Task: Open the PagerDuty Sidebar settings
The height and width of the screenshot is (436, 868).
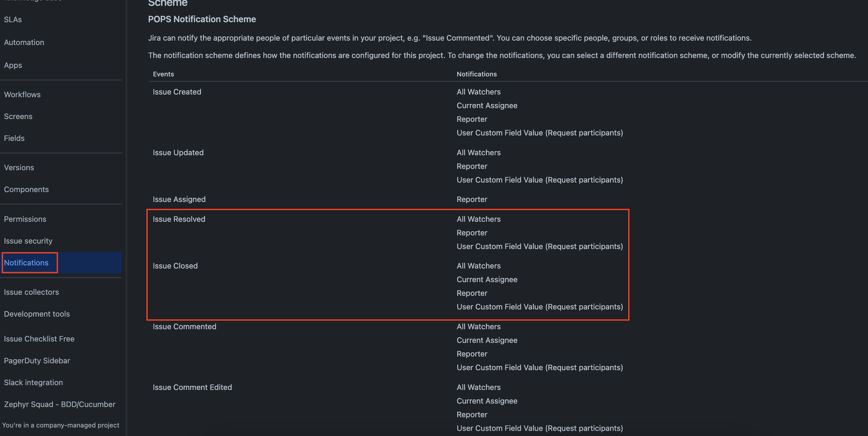Action: point(37,361)
